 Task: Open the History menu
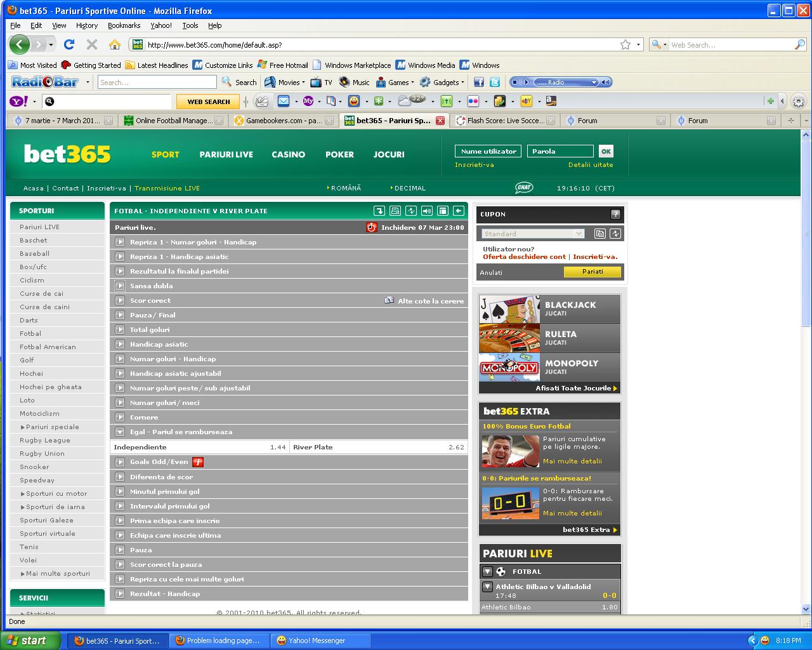pos(87,25)
